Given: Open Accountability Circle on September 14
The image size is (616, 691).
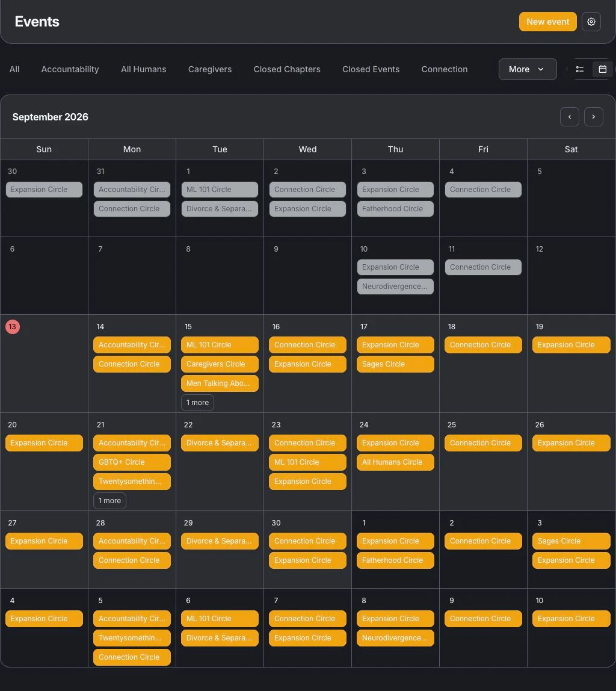Looking at the screenshot, I should tap(132, 345).
